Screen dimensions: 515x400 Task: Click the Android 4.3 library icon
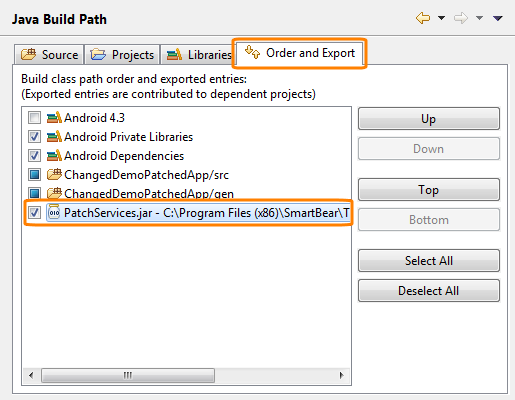coord(54,117)
